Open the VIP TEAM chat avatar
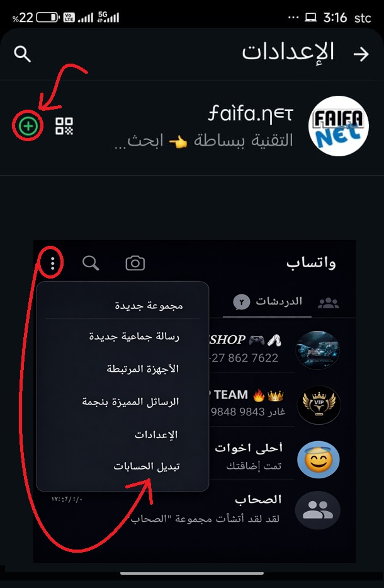 (319, 405)
